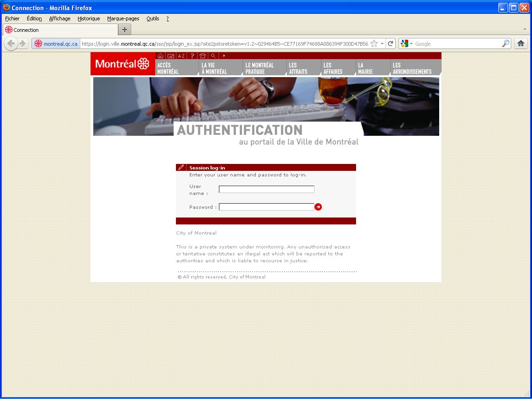Open the Marque-pages menu
The width and height of the screenshot is (532, 399).
coord(123,18)
